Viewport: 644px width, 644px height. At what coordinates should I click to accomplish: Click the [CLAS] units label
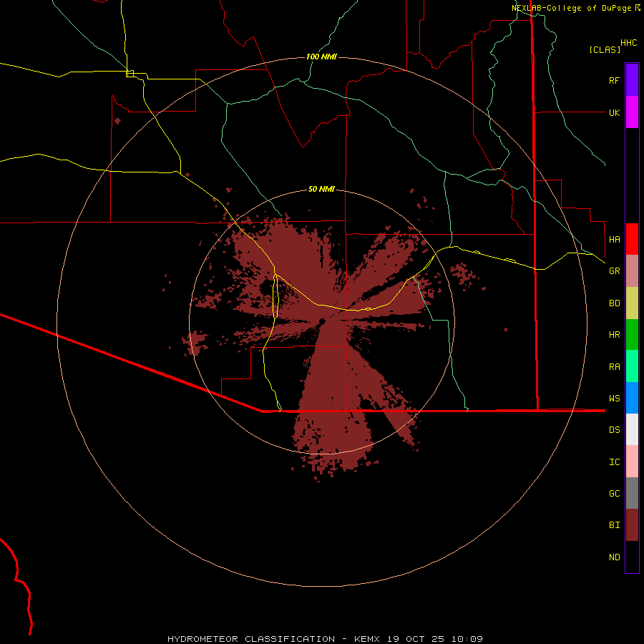click(605, 49)
